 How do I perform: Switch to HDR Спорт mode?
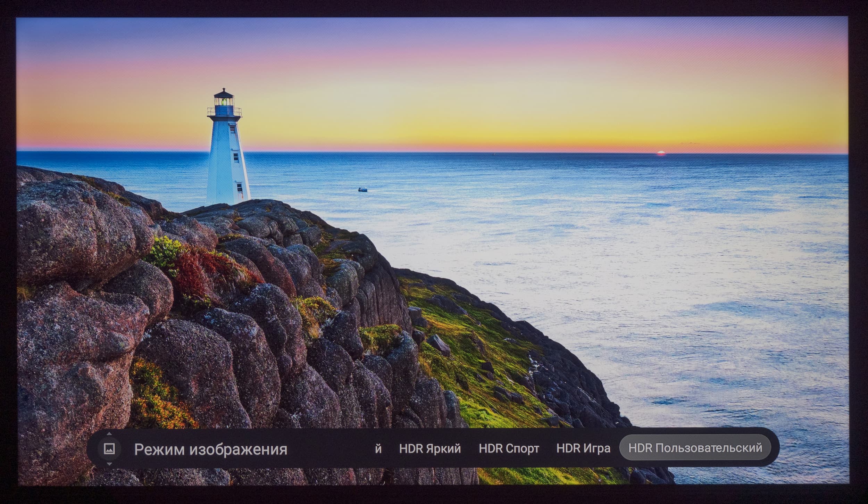click(x=509, y=448)
